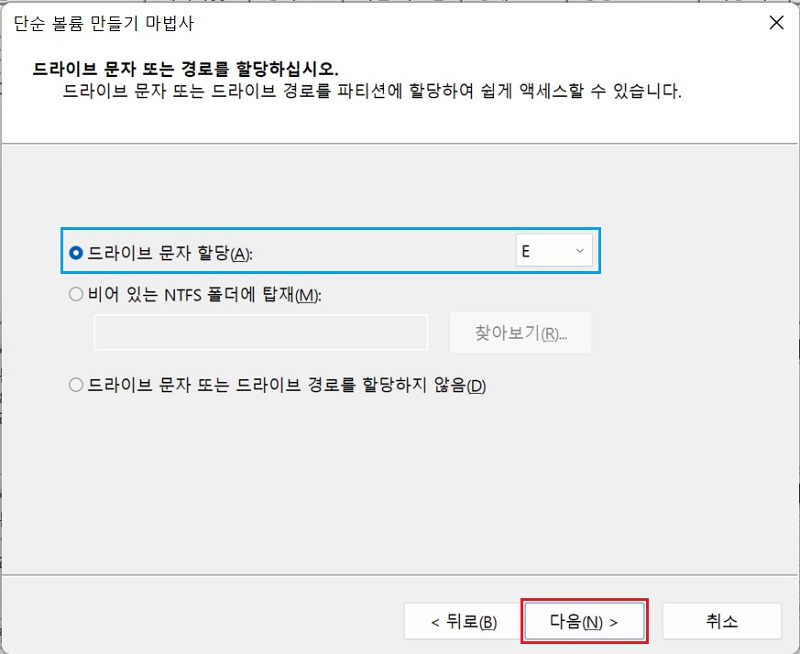Screen dimensions: 800x654
Task: Click the NTFS folder path input field
Action: click(260, 333)
